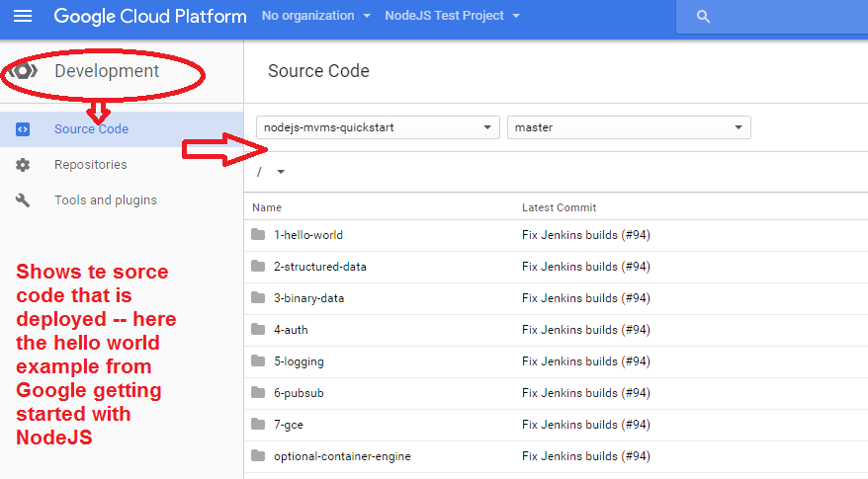The image size is (868, 479).
Task: Open the hamburger navigation menu
Action: (23, 17)
